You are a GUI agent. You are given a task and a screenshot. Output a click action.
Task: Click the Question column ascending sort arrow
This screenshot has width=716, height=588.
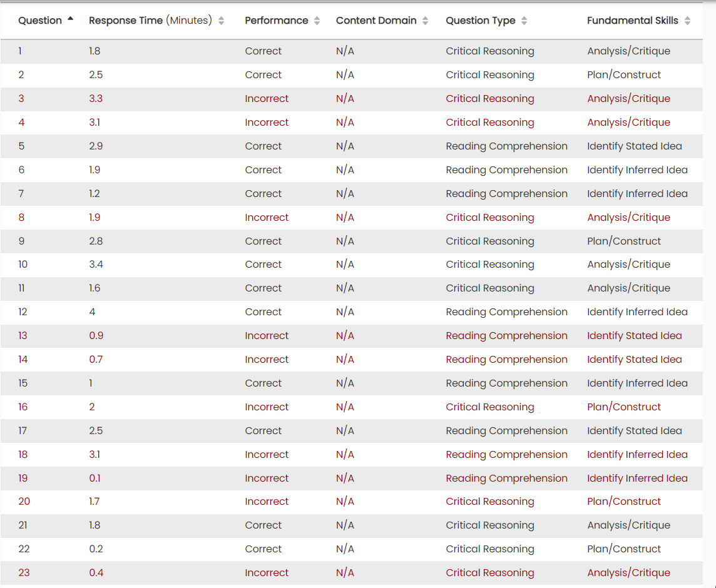[70, 19]
